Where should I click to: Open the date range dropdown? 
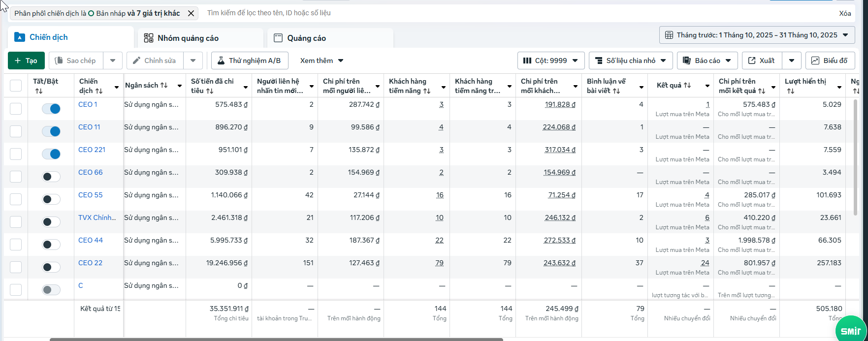click(x=757, y=35)
